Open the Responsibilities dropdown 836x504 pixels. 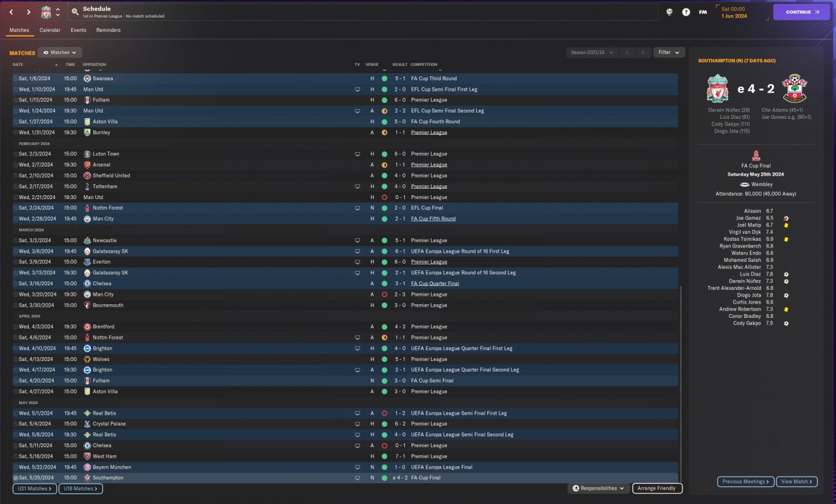tap(598, 488)
